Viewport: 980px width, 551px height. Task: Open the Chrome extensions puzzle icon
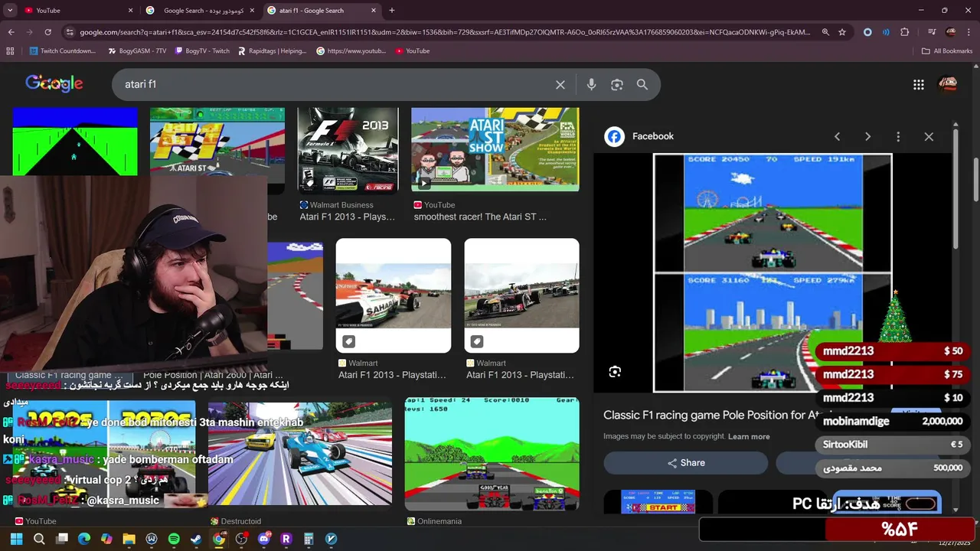tap(905, 32)
